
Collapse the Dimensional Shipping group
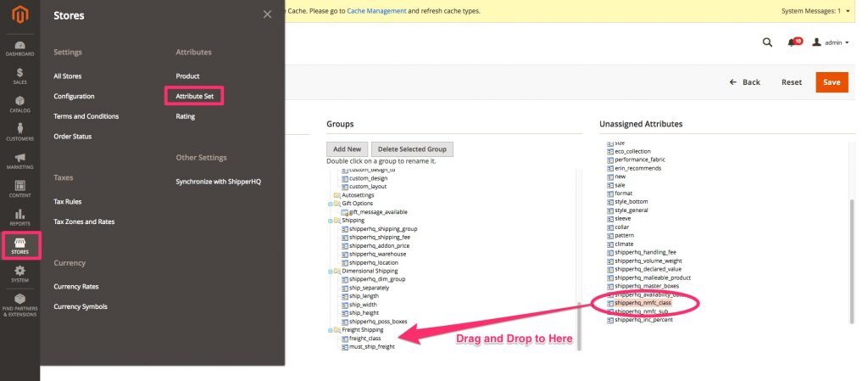(x=331, y=271)
